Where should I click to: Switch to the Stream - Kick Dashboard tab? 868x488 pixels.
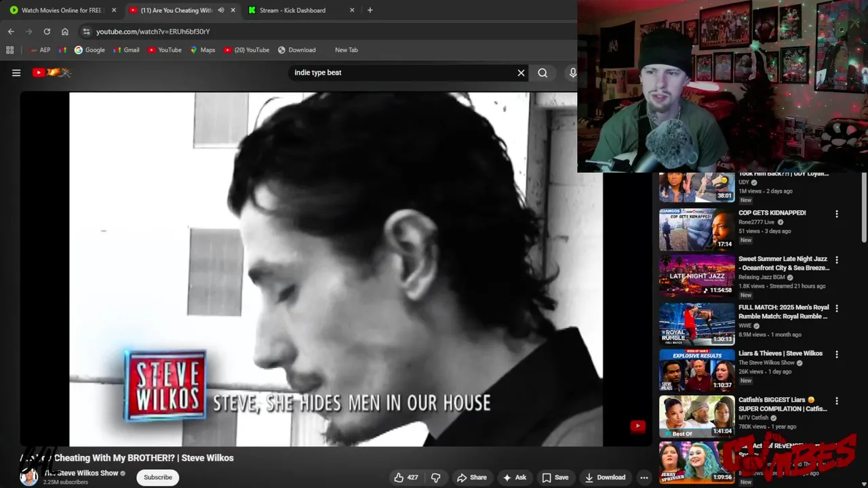coord(292,10)
